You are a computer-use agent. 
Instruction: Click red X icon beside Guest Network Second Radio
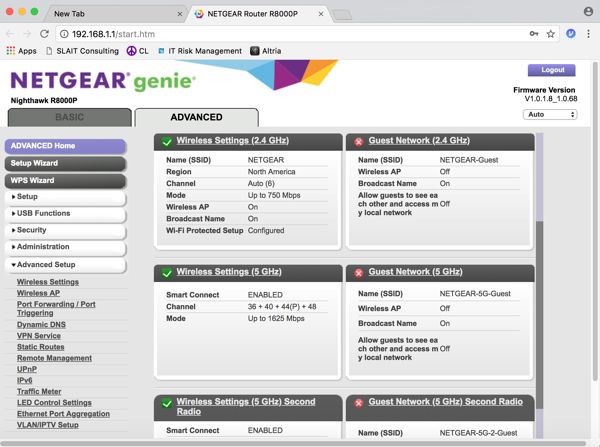[x=359, y=403]
